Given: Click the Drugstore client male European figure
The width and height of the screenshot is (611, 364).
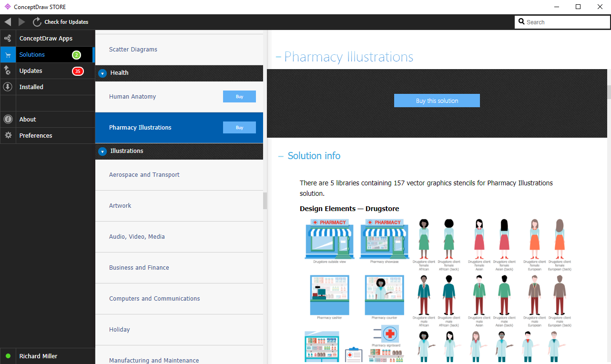Looking at the screenshot, I should pos(535,295).
